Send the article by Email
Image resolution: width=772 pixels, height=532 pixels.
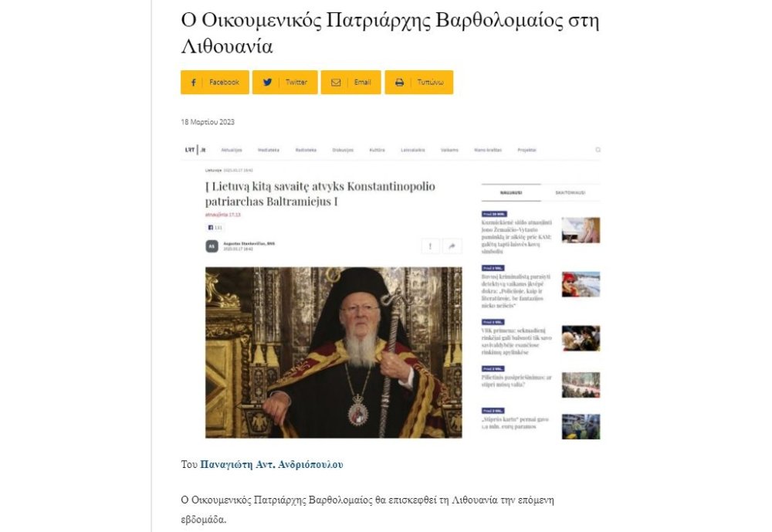point(351,83)
